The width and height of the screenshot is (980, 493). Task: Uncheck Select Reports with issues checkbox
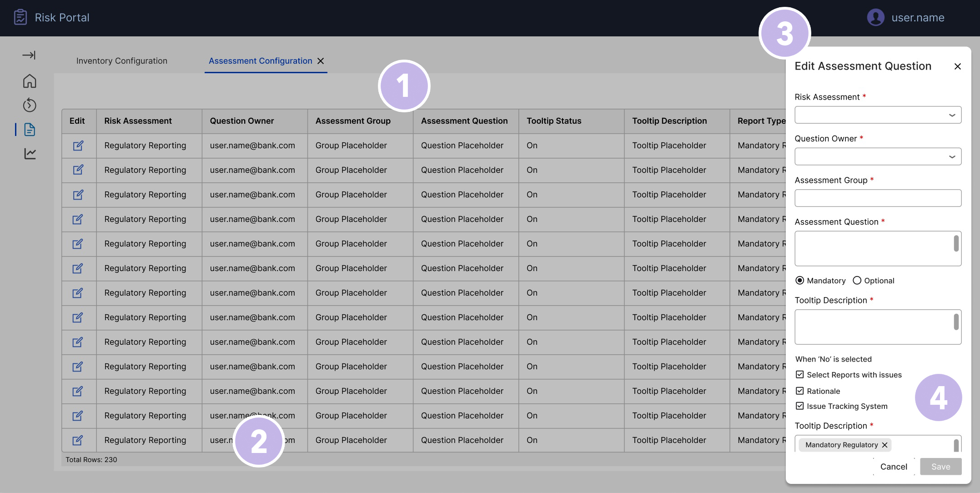pos(799,374)
